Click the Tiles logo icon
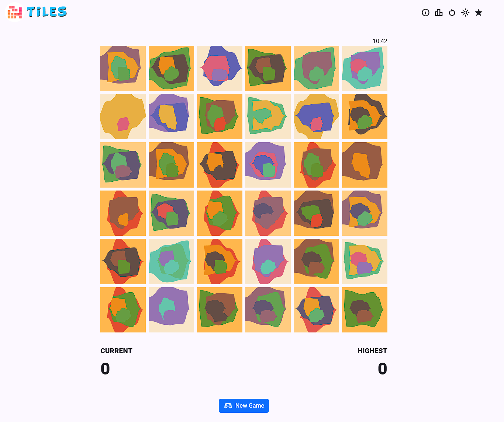Viewport: 504px width, 422px height. click(x=15, y=12)
